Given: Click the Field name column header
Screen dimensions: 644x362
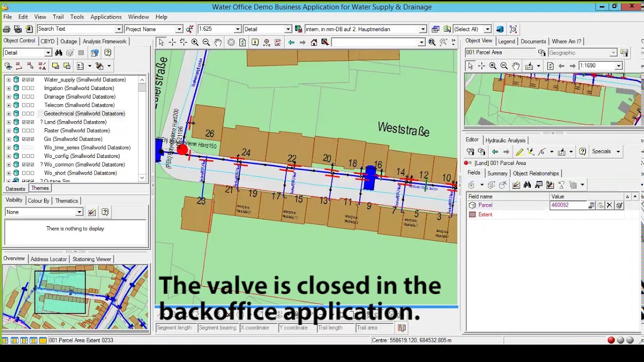Looking at the screenshot, I should point(507,197).
